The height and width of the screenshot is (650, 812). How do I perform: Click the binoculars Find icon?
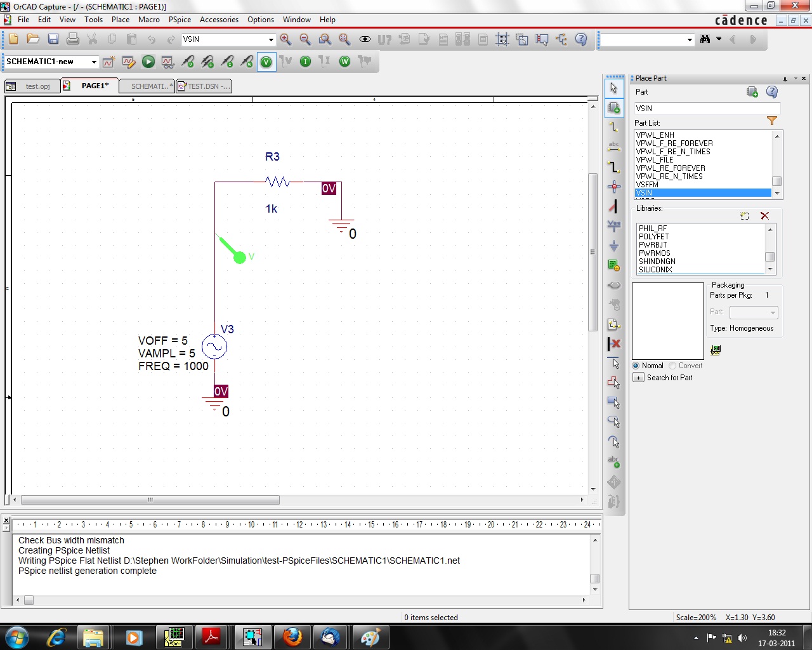(x=705, y=39)
